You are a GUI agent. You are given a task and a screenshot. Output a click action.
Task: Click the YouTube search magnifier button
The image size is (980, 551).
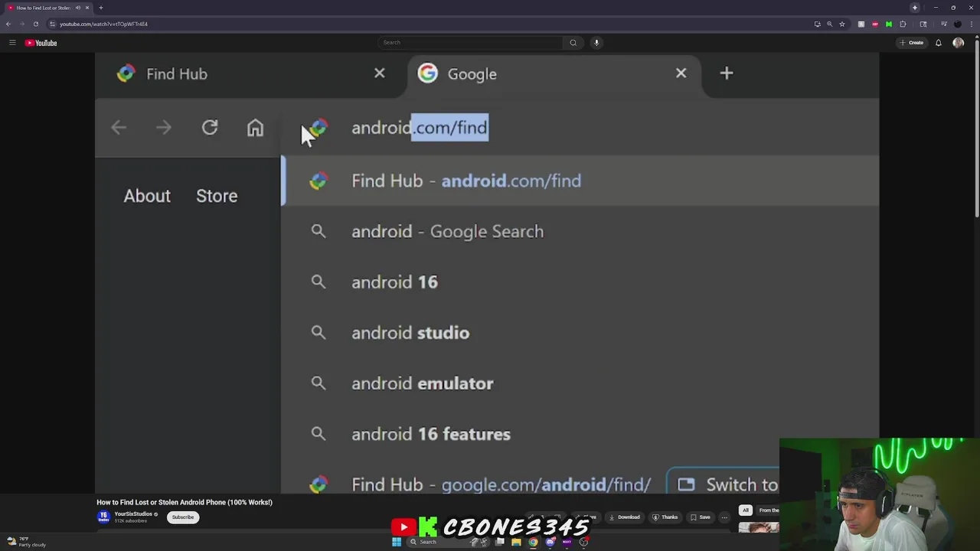tap(573, 43)
